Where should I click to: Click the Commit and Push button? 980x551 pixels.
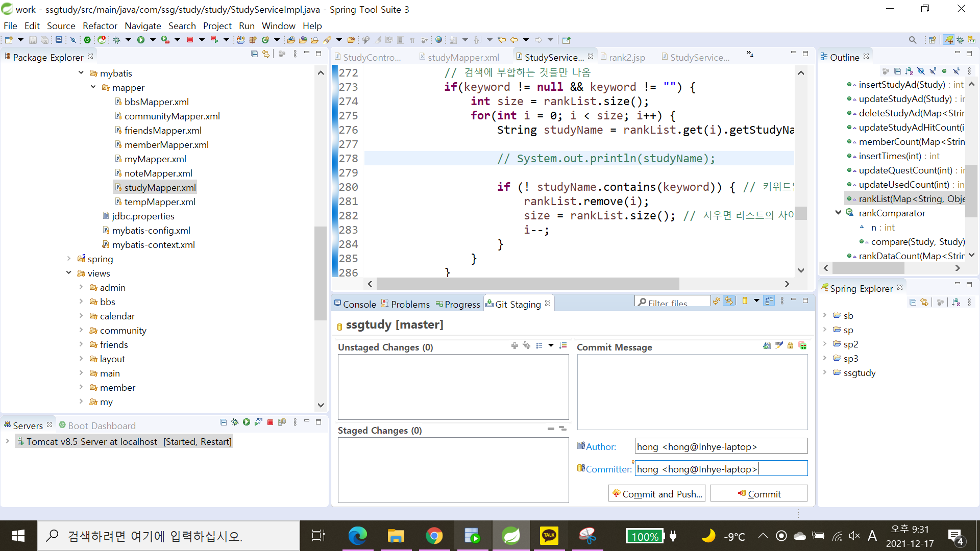pyautogui.click(x=657, y=493)
